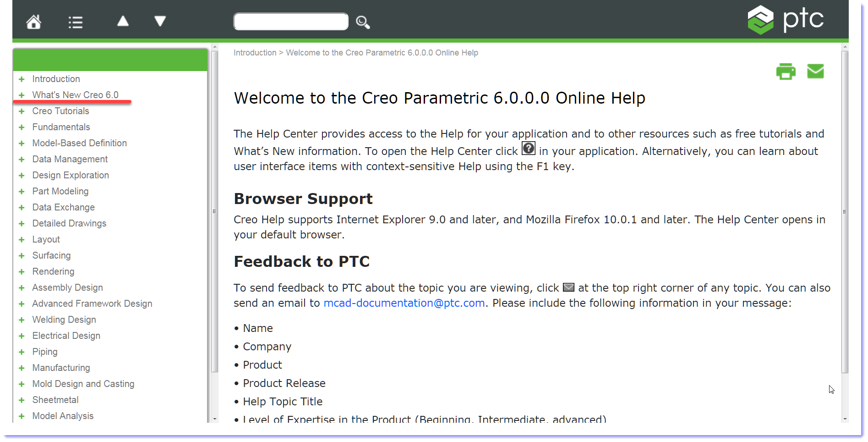
Task: Select Model-Based Definition in the tree
Action: coord(79,143)
